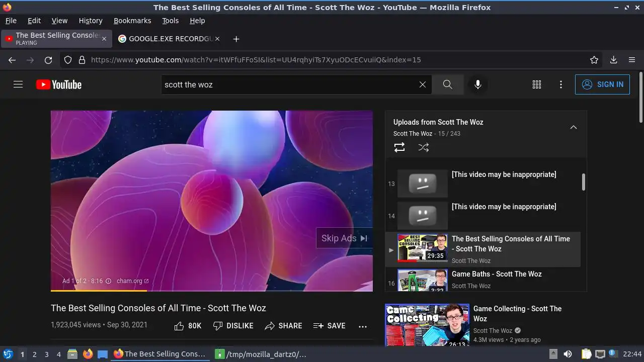This screenshot has width=644, height=362.
Task: Start voice search with microphone
Action: tap(478, 84)
